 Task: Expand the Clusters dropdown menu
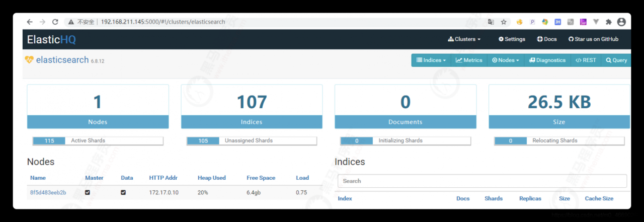click(464, 39)
